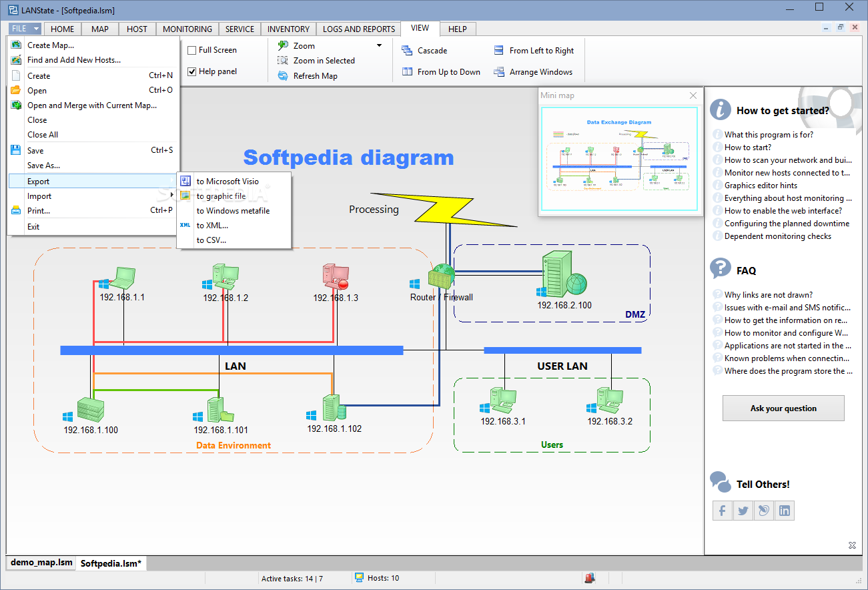The width and height of the screenshot is (868, 590).
Task: Select Export to XML...
Action: [x=234, y=226]
